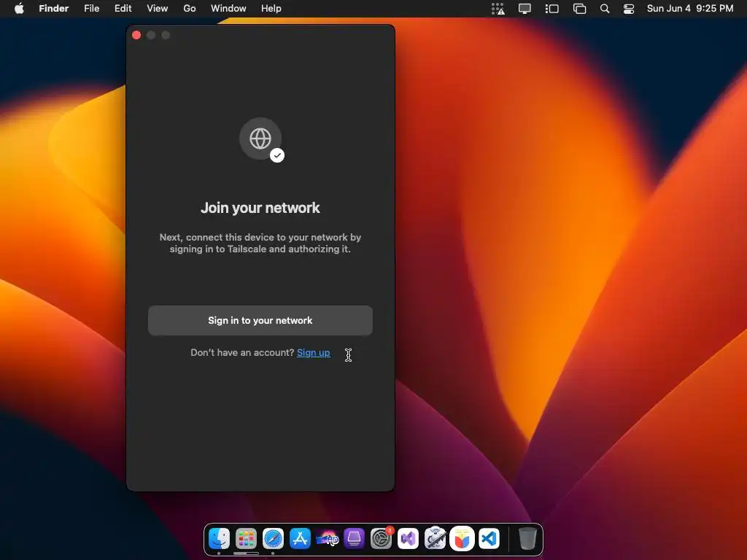The height and width of the screenshot is (560, 747).
Task: Open the Go menu
Action: tap(190, 9)
